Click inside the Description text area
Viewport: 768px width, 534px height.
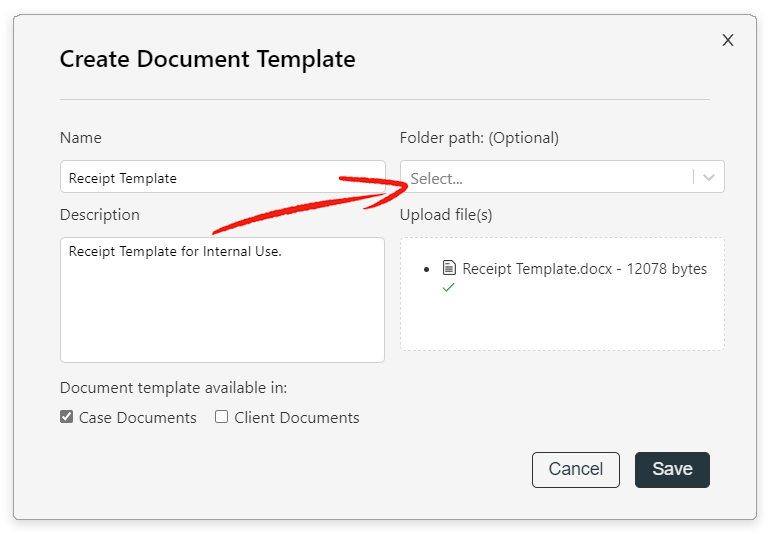[222, 300]
